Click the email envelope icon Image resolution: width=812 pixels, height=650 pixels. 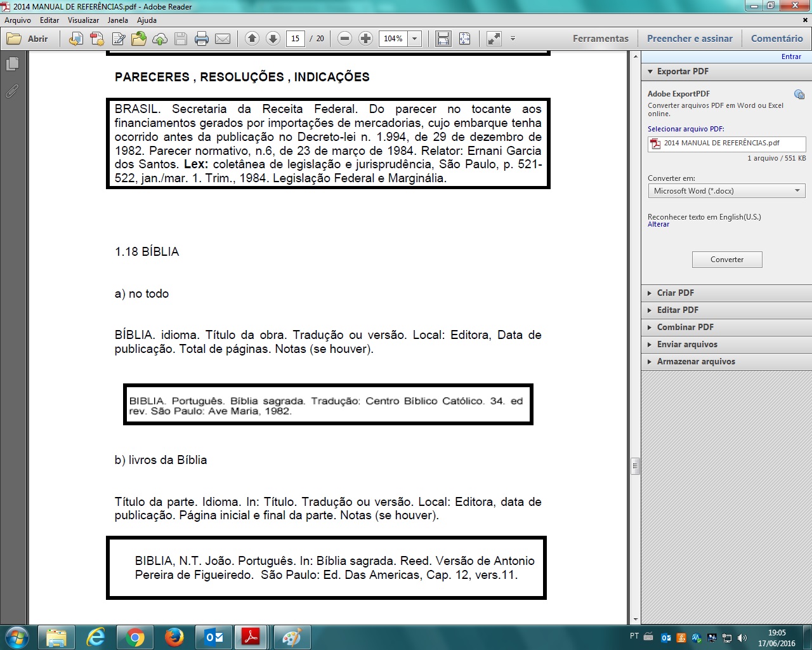pyautogui.click(x=223, y=39)
